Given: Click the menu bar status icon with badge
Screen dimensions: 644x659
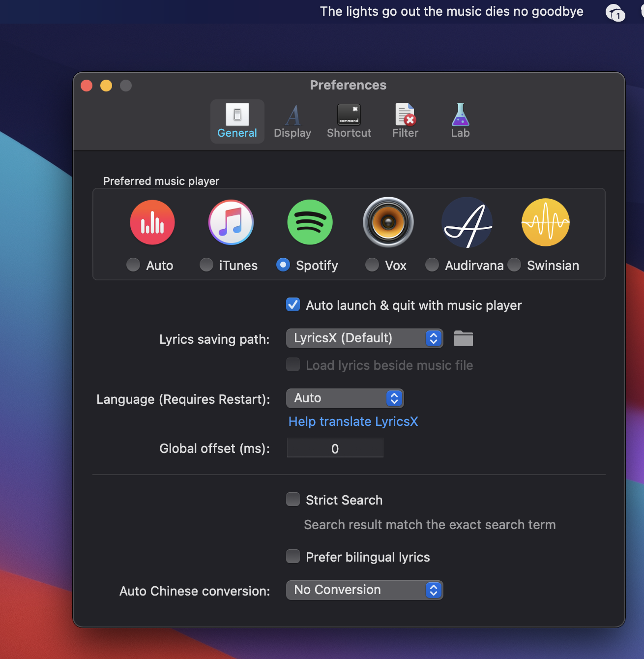Looking at the screenshot, I should click(x=615, y=12).
